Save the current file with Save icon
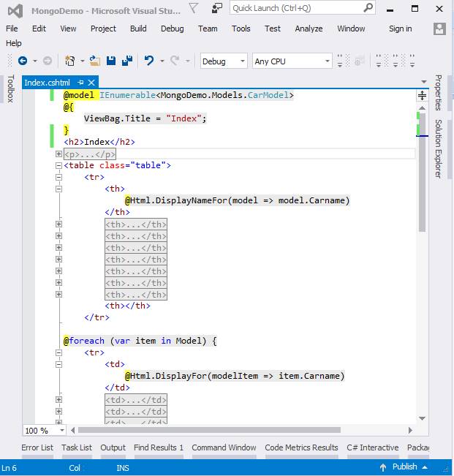454x476 pixels. click(x=112, y=61)
